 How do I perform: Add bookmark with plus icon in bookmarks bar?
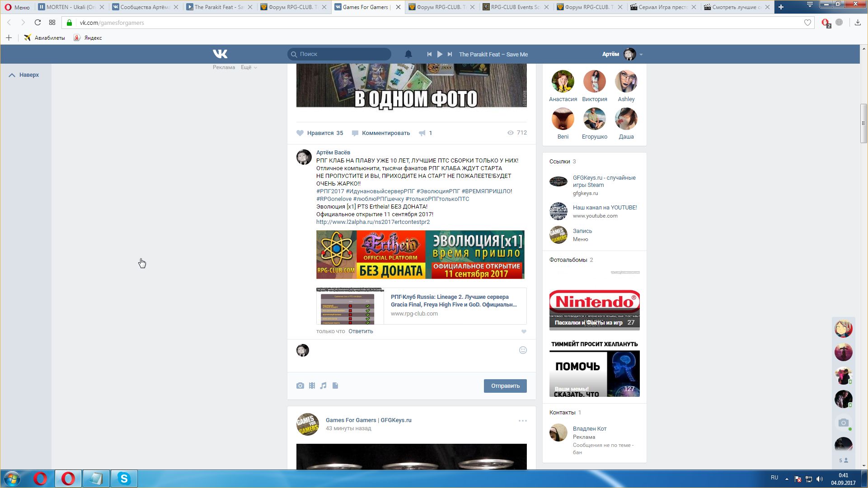9,38
